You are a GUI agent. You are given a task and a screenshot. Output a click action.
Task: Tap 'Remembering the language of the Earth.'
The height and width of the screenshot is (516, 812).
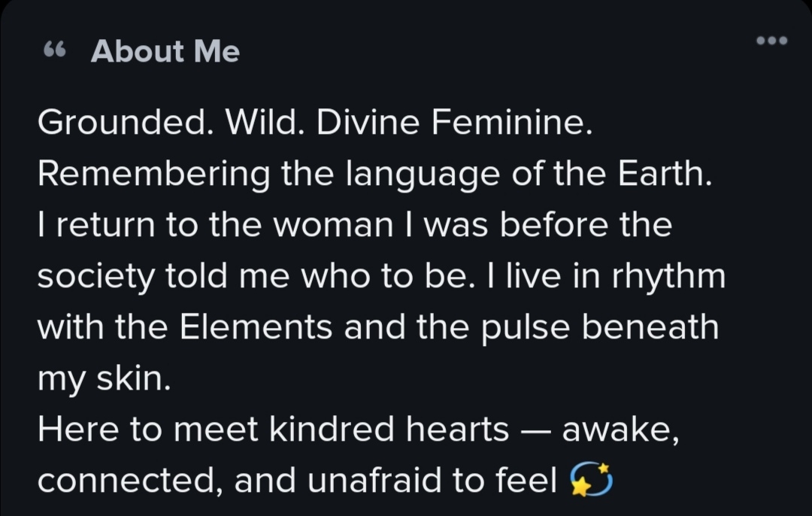coord(374,175)
